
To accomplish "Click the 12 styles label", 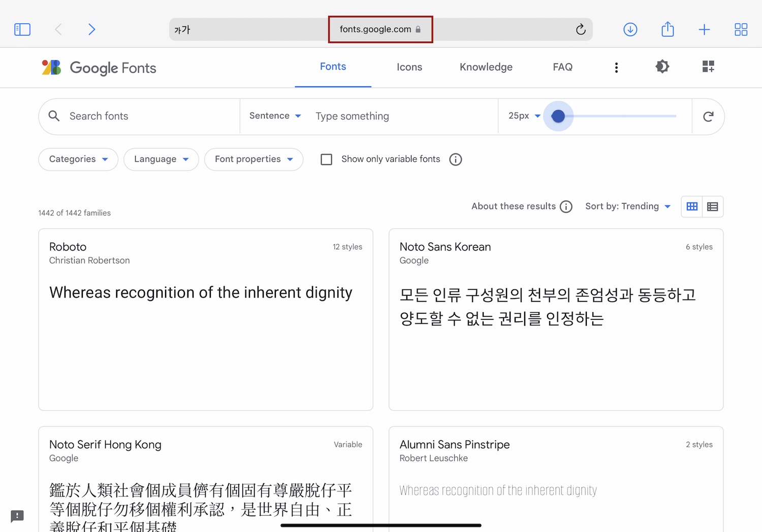I will [x=347, y=247].
